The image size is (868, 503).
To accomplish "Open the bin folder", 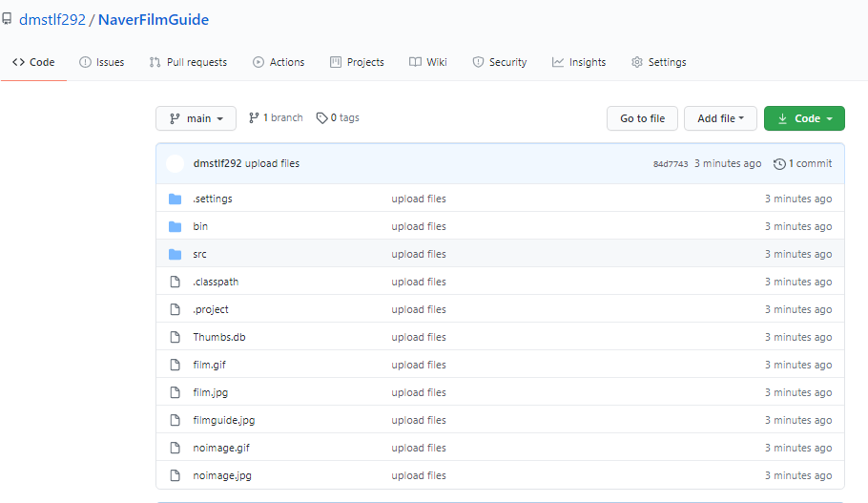I will (x=200, y=226).
